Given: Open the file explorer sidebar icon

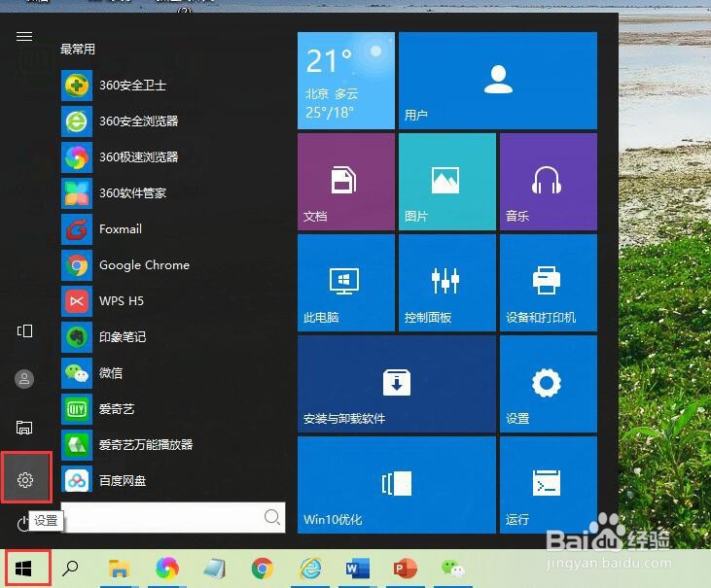Looking at the screenshot, I should point(24,428).
